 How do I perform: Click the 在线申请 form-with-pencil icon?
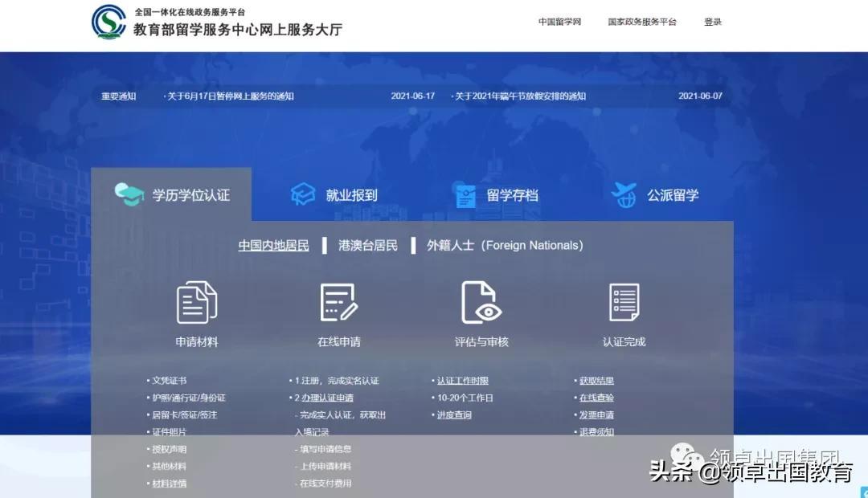[x=338, y=302]
